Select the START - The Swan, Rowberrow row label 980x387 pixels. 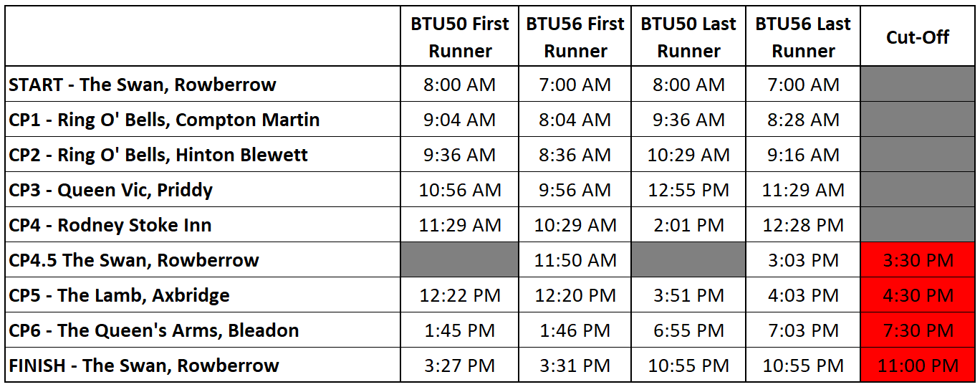[x=143, y=85]
